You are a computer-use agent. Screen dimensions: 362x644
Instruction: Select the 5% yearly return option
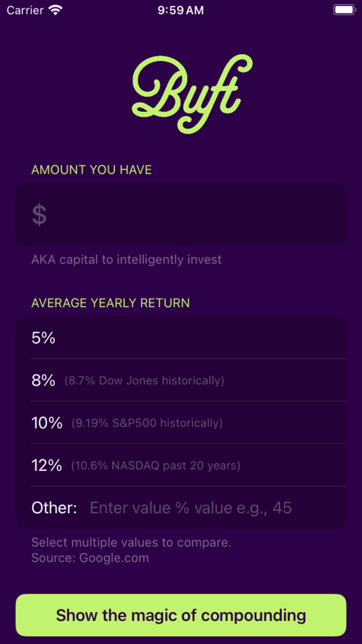pyautogui.click(x=181, y=338)
